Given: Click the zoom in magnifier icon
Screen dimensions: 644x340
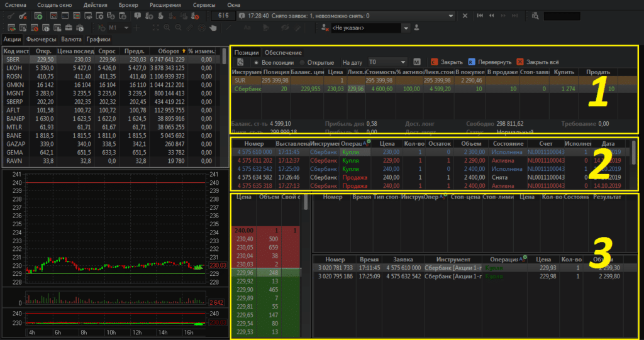Looking at the screenshot, I should [x=165, y=28].
